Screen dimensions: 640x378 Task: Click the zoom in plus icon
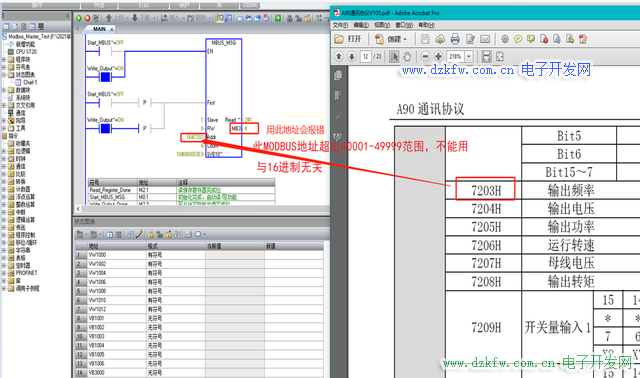(438, 56)
